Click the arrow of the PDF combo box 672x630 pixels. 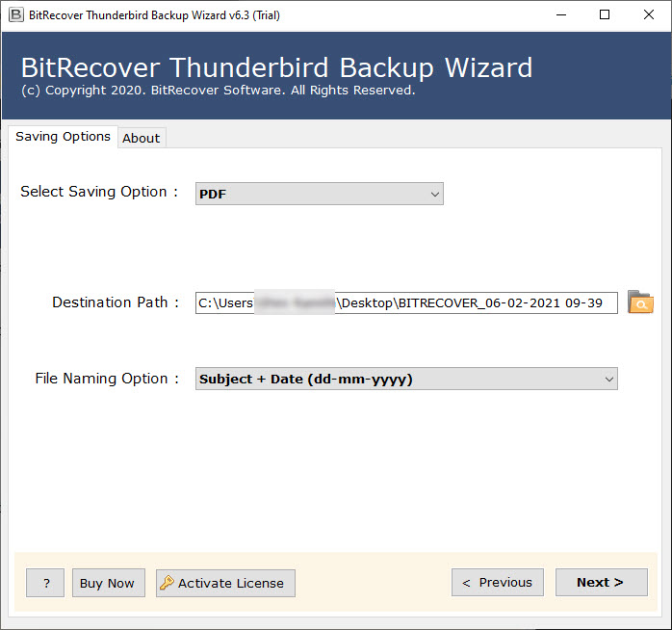(435, 194)
